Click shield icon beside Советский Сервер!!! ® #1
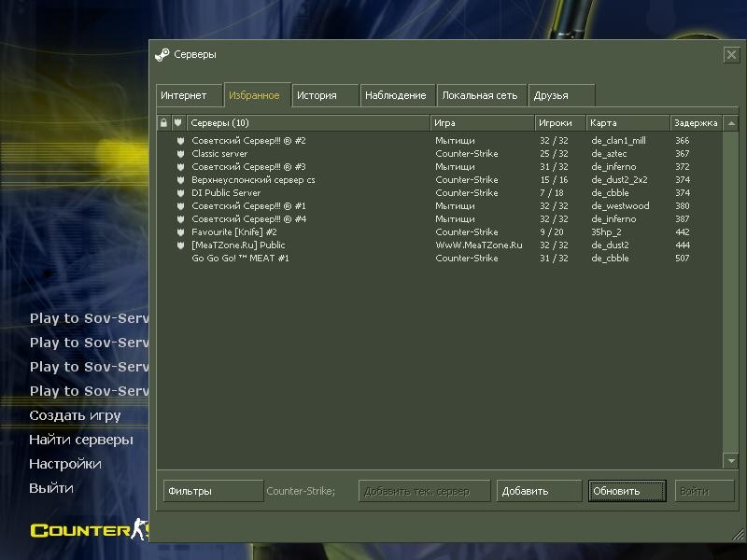Viewport: 747px width, 560px height. pos(180,206)
